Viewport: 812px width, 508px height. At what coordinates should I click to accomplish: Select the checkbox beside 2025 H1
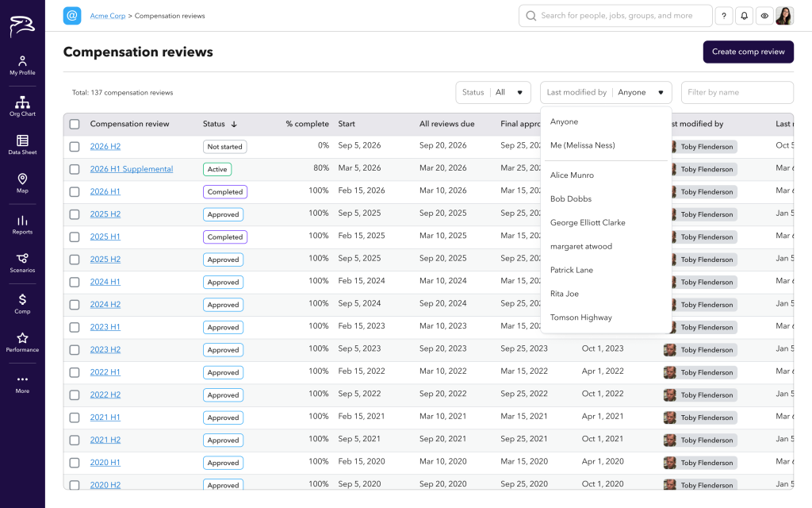tap(75, 237)
